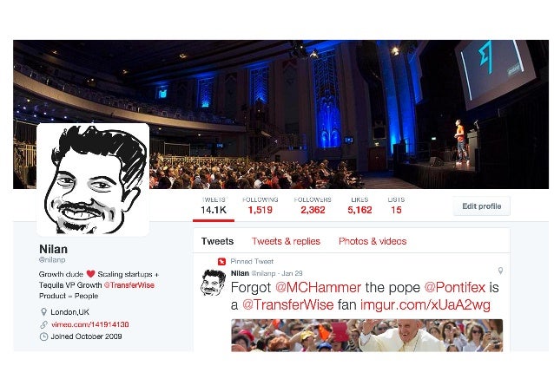Open the imgur.com/xUaA2wg link in tweet

click(425, 305)
